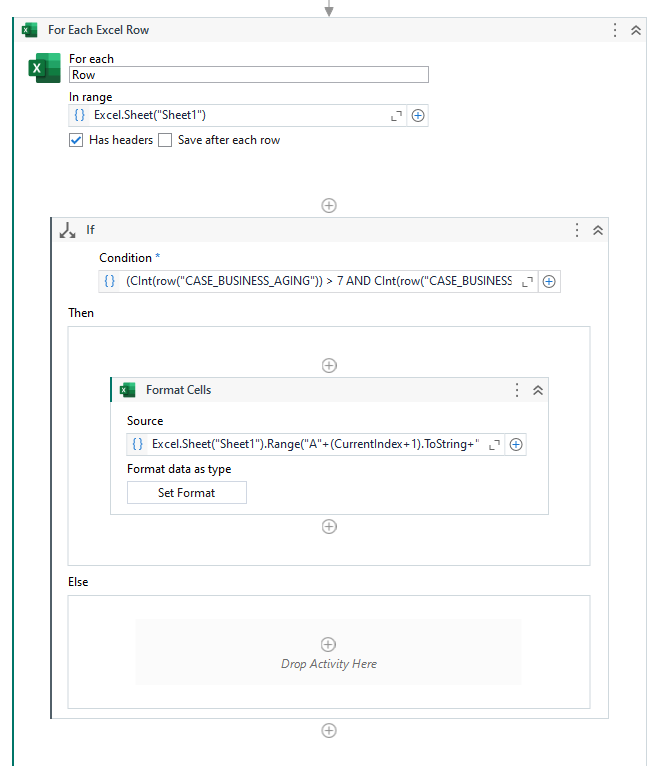Open options menu for the If activity
This screenshot has height=766, width=657.
point(577,230)
